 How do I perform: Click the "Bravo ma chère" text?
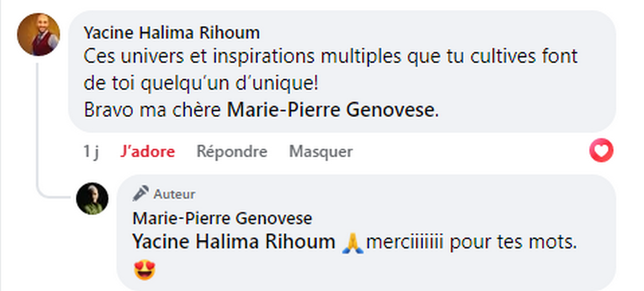click(153, 110)
